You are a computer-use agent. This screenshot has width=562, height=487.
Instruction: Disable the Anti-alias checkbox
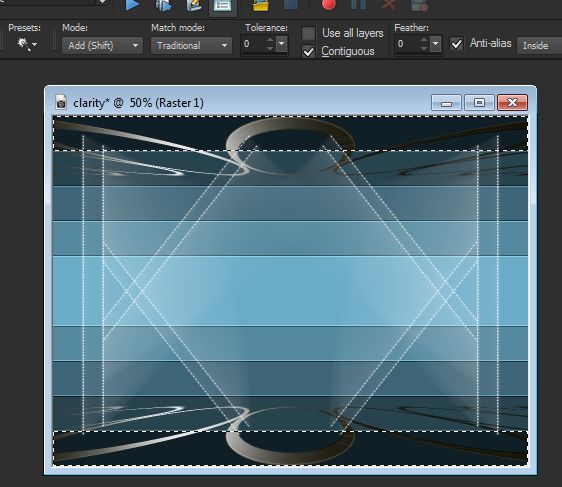coord(456,44)
